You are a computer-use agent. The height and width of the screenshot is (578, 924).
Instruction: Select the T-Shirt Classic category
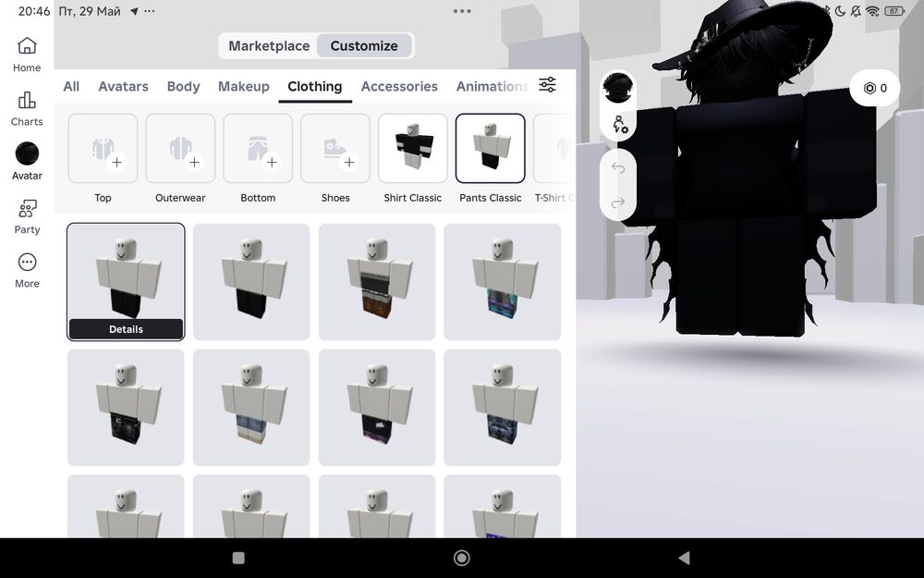point(553,148)
